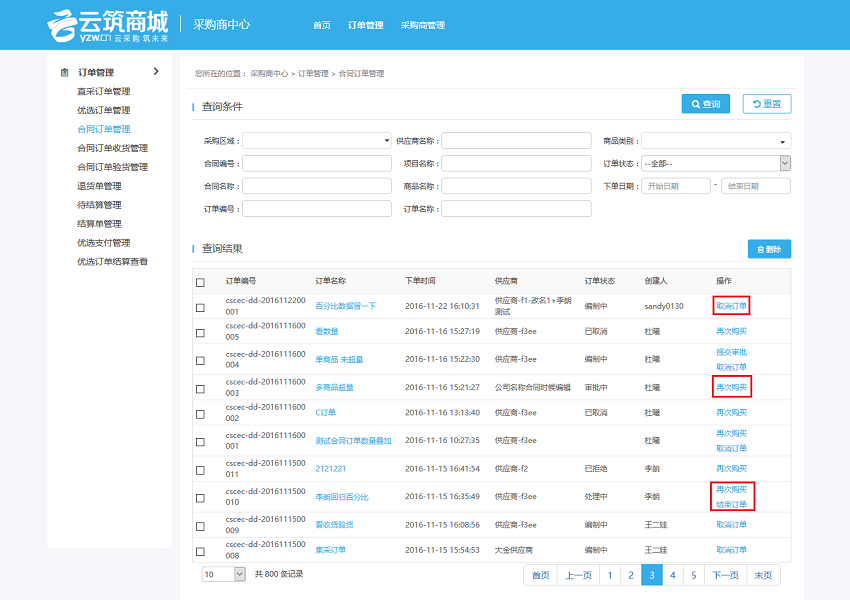Image resolution: width=850 pixels, height=600 pixels.
Task: Open the 采购区域 dropdown
Action: (316, 141)
